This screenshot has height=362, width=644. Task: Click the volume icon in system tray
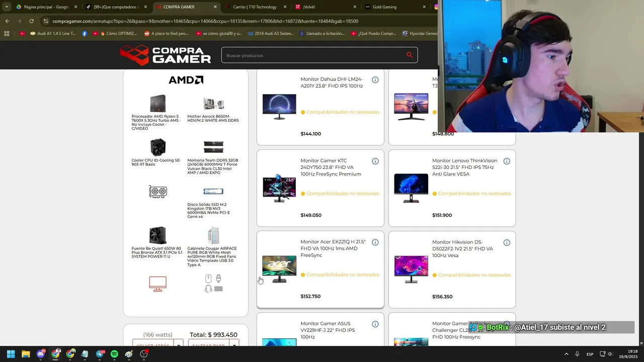point(610,354)
